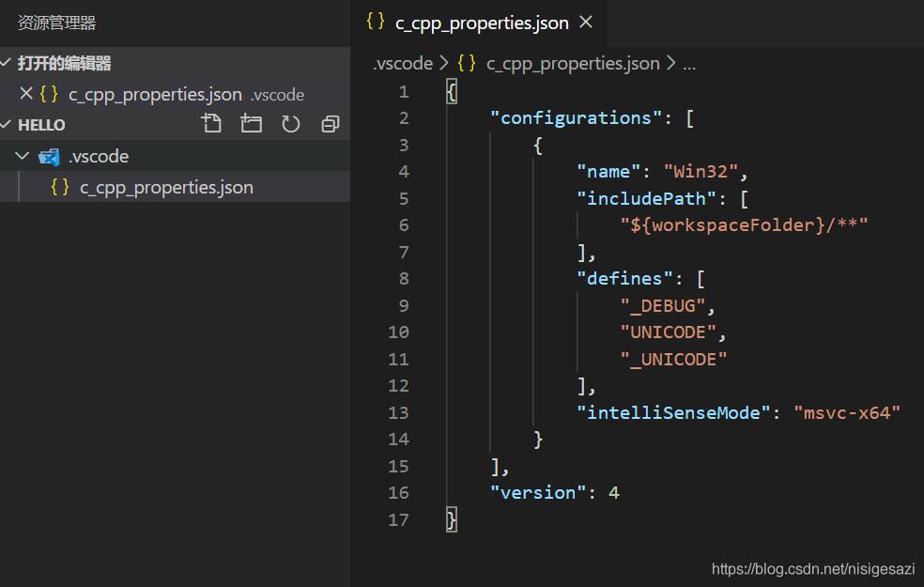This screenshot has height=587, width=924.
Task: Close c_cpp_properties.json from Open Editors list
Action: (x=25, y=93)
